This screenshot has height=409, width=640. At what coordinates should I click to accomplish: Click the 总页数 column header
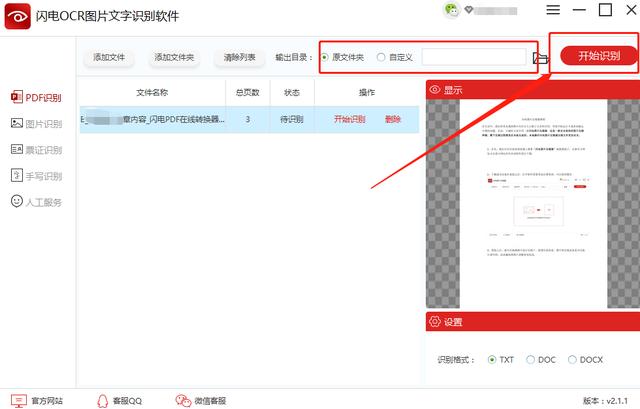[x=248, y=93]
